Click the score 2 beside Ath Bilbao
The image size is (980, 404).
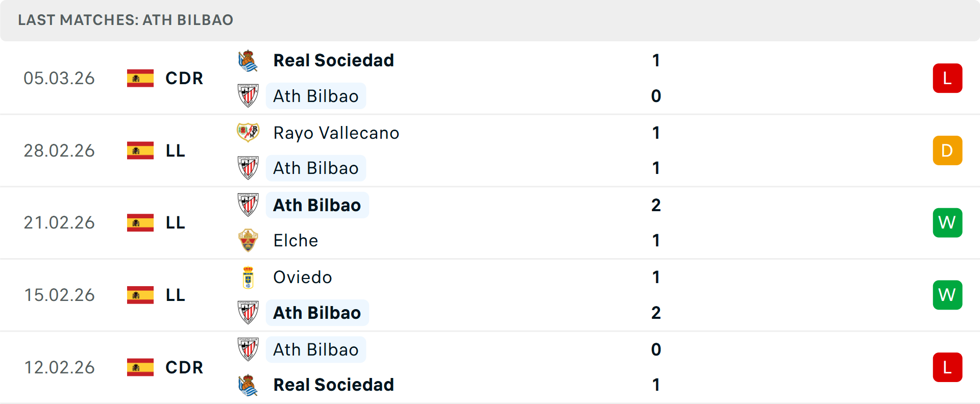pyautogui.click(x=656, y=205)
